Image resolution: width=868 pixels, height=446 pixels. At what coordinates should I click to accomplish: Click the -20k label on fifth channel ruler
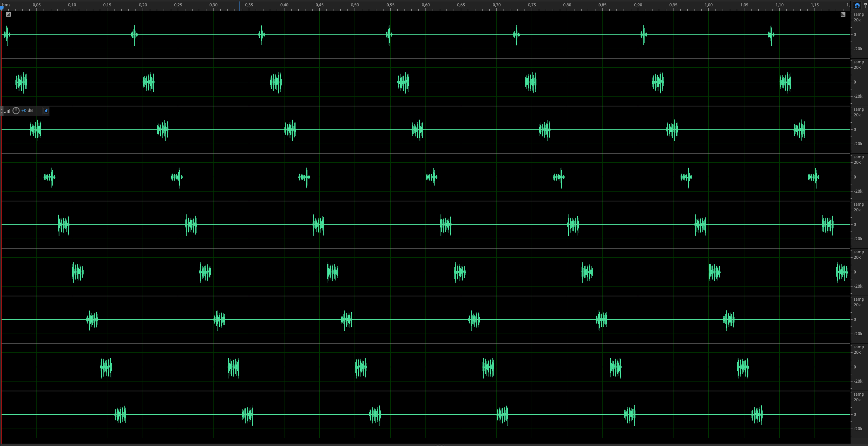pyautogui.click(x=858, y=239)
